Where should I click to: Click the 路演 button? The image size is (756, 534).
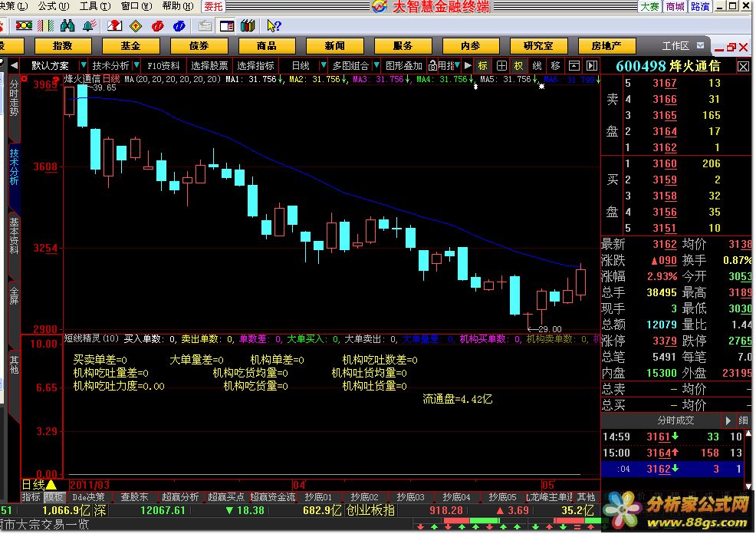700,6
